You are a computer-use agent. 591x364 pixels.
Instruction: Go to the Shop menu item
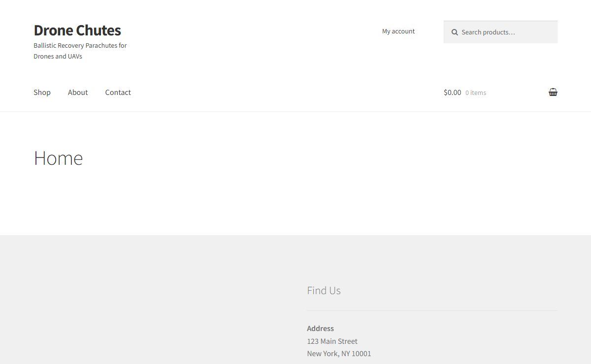pos(42,92)
